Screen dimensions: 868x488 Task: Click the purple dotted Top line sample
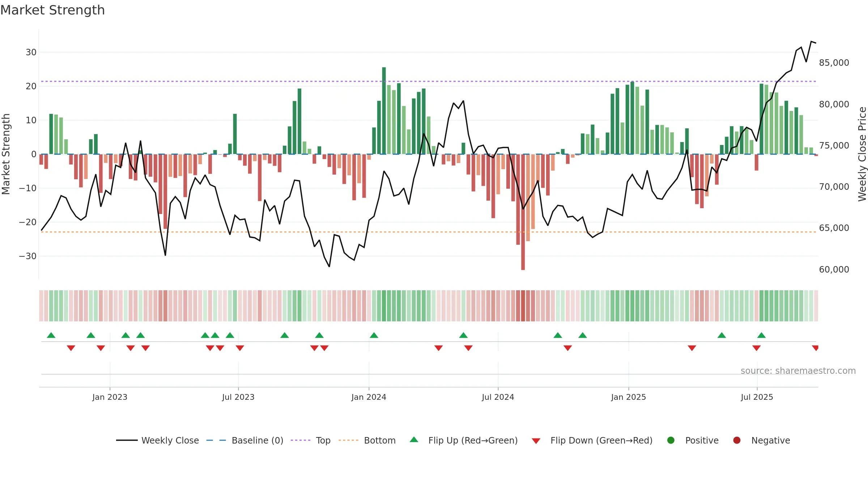click(x=301, y=440)
